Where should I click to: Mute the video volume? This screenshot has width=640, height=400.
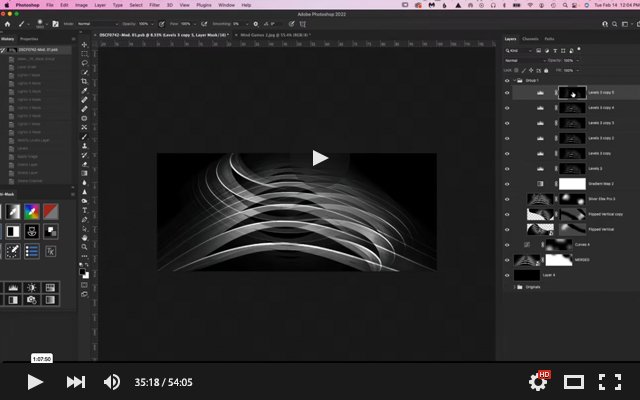(x=111, y=382)
